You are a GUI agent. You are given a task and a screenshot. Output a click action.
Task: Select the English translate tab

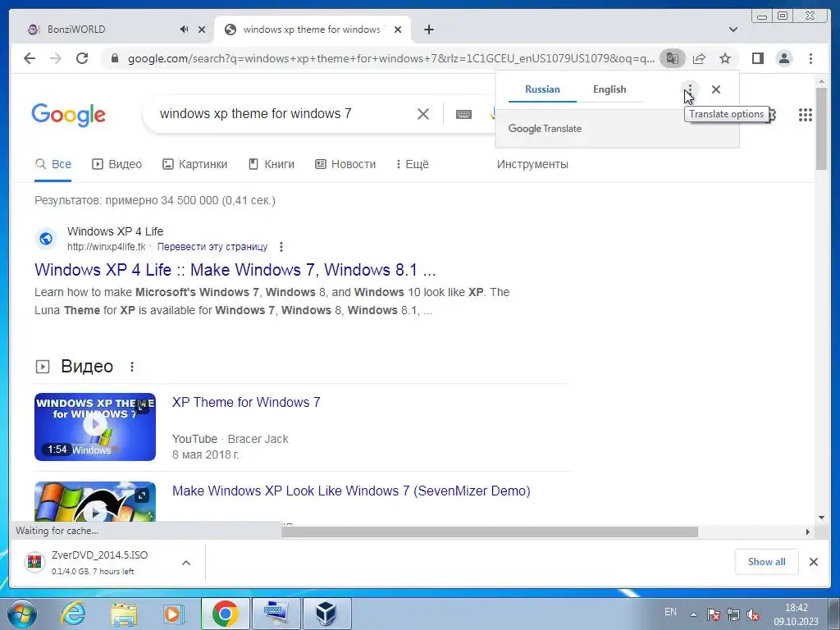(x=609, y=89)
